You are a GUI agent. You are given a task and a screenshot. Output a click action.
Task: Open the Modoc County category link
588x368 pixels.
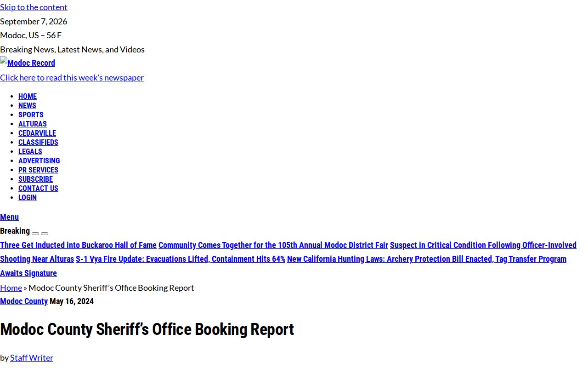(24, 301)
